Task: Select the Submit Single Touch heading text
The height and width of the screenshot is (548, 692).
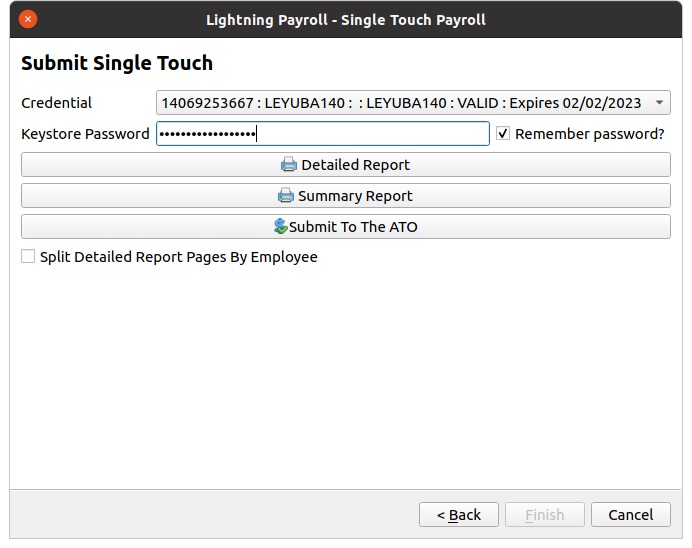Action: click(x=117, y=63)
